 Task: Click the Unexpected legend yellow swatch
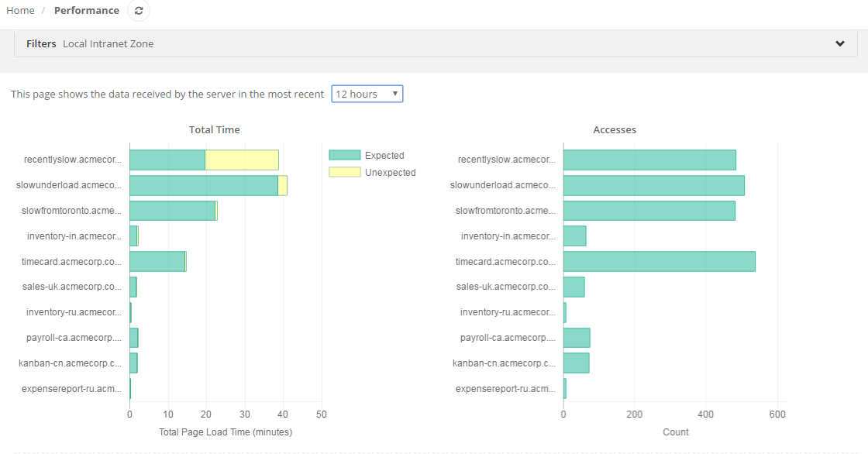pos(344,172)
